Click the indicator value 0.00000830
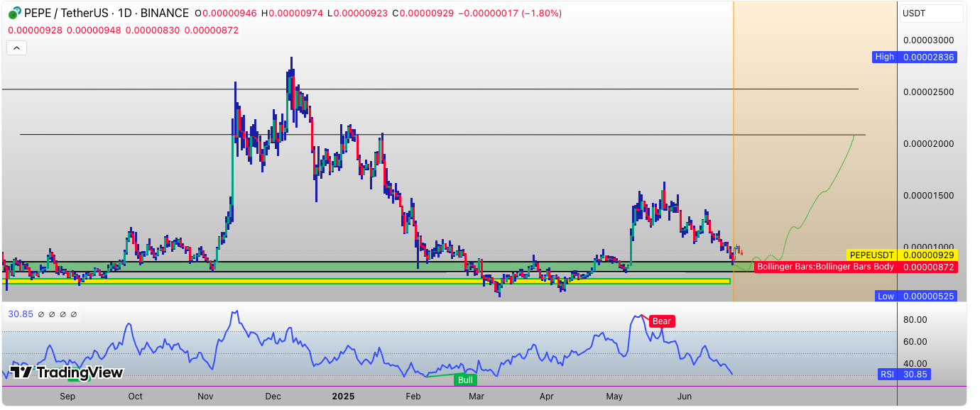Screen dimensions: 980x410 [x=152, y=30]
